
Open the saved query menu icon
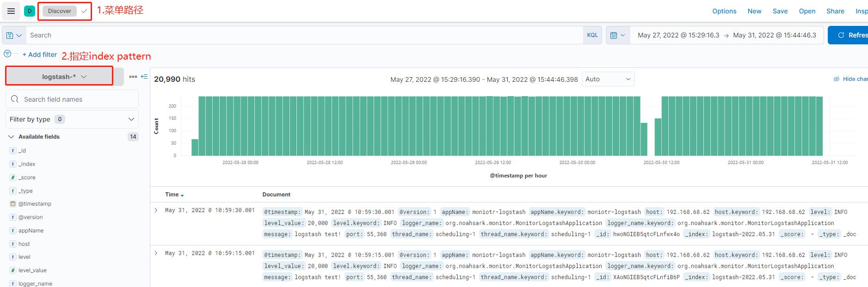(14, 35)
